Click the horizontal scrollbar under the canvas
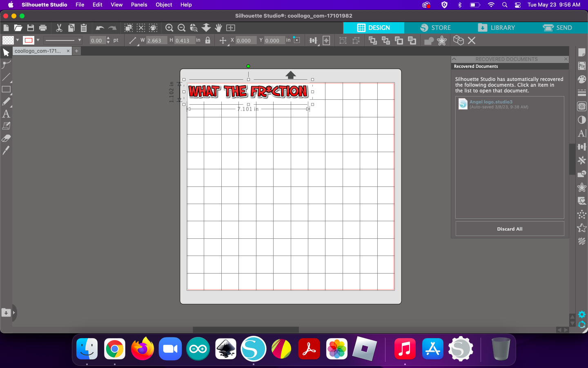The height and width of the screenshot is (368, 588). coord(246,330)
